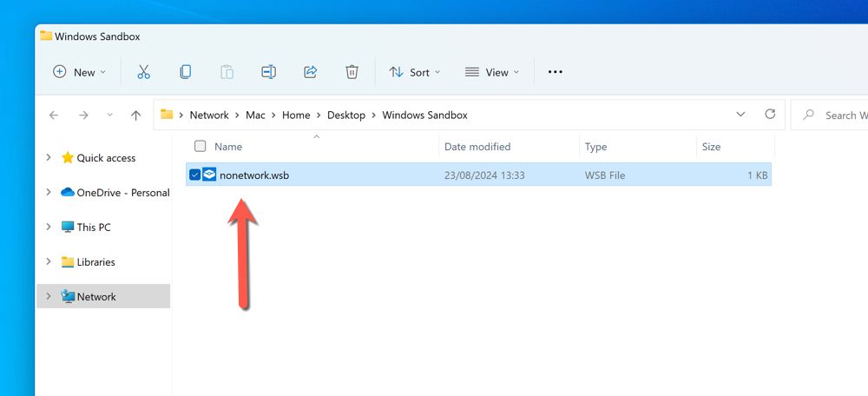Rename the selected file
The image size is (868, 396).
pyautogui.click(x=268, y=72)
